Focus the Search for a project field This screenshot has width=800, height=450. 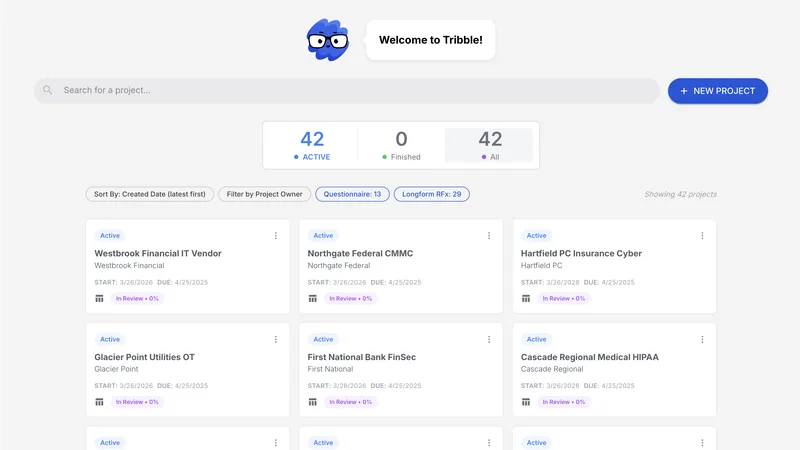[x=347, y=90]
